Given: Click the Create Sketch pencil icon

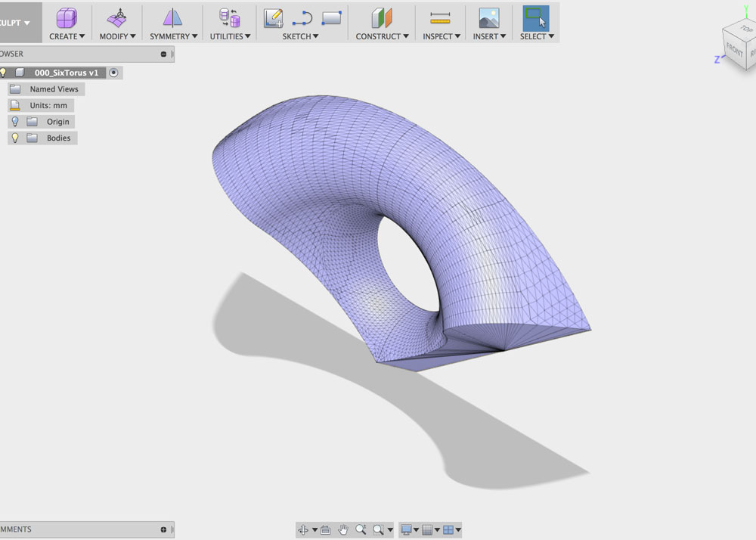Looking at the screenshot, I should 274,18.
